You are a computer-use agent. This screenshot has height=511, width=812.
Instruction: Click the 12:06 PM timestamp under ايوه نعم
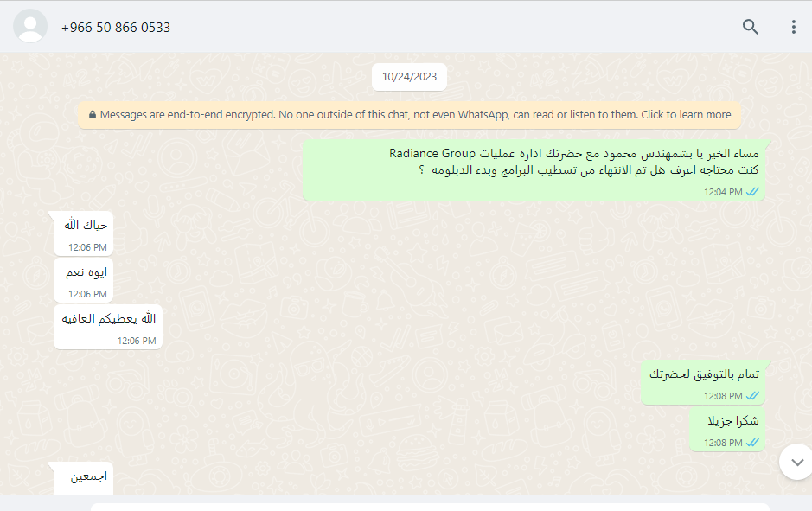[87, 294]
